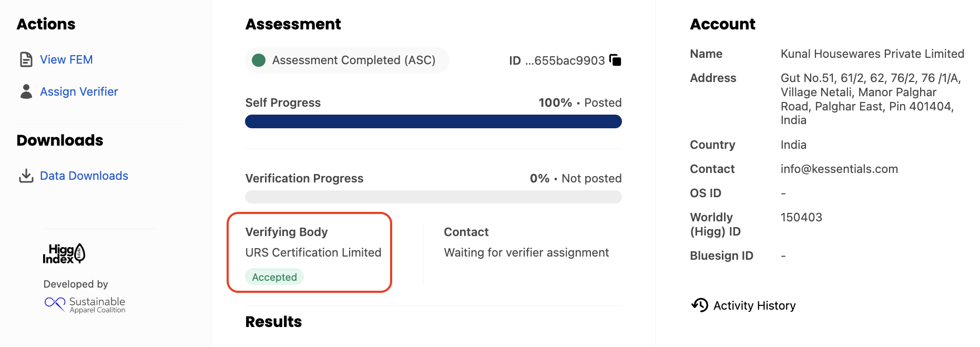Screen dimensions: 980x347
Task: Copy the assessment ID using copy icon
Action: click(x=615, y=60)
